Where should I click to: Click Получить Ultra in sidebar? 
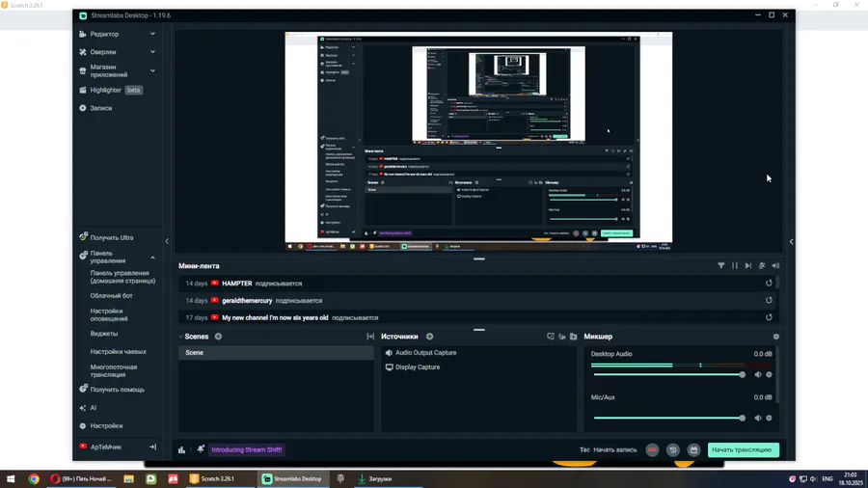112,238
